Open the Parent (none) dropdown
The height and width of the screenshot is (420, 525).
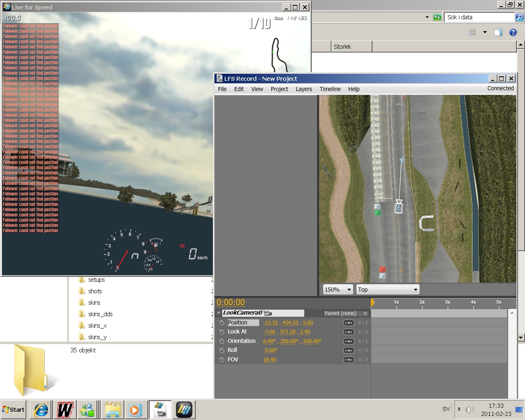click(346, 313)
